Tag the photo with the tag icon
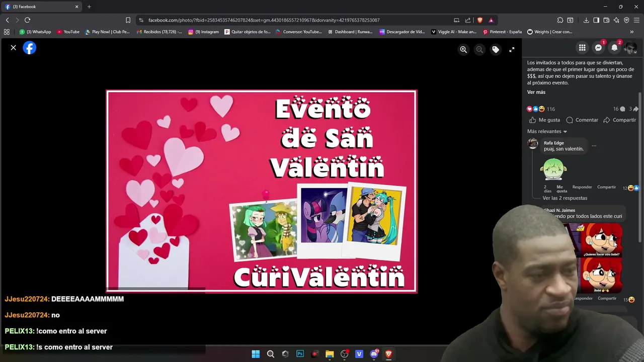Viewport: 644px width, 362px height. click(496, 49)
